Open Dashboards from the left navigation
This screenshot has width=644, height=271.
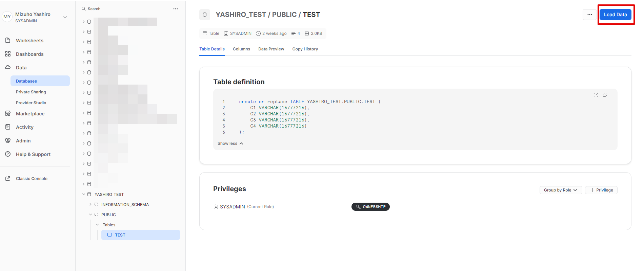coord(29,54)
